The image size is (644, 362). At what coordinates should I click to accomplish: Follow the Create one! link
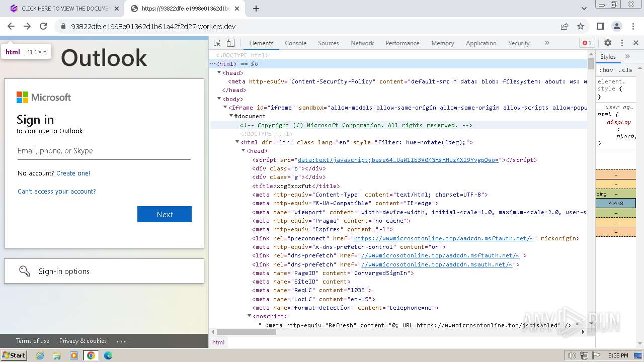coord(73,173)
